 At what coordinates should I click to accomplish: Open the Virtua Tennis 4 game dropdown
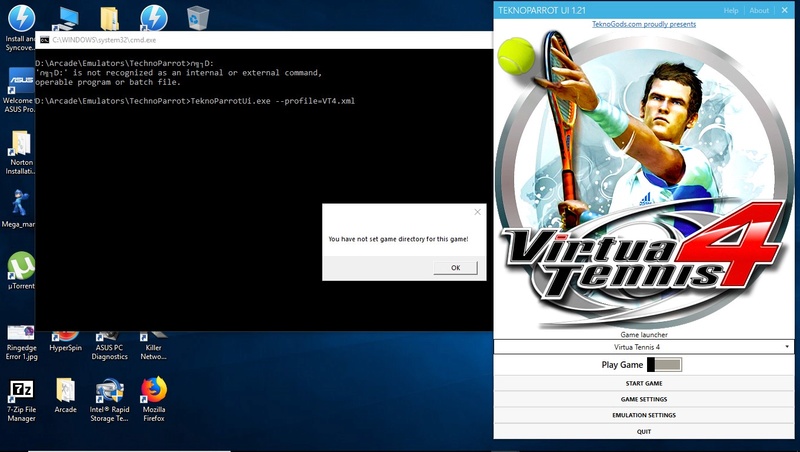point(644,347)
